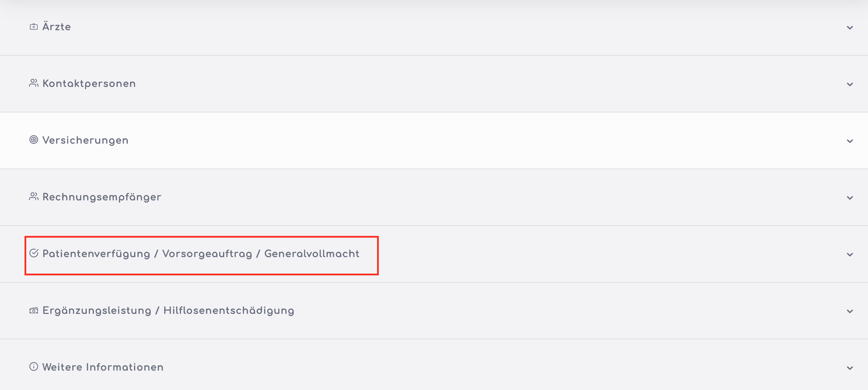The height and width of the screenshot is (390, 868).
Task: Click the people icon next to Rechnungsempfänger
Action: tap(34, 197)
